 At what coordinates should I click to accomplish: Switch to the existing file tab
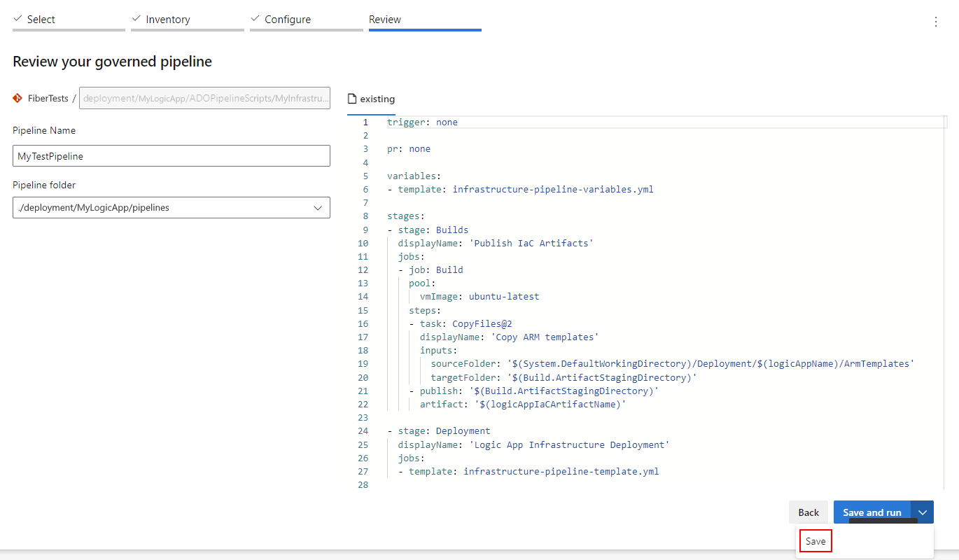372,99
